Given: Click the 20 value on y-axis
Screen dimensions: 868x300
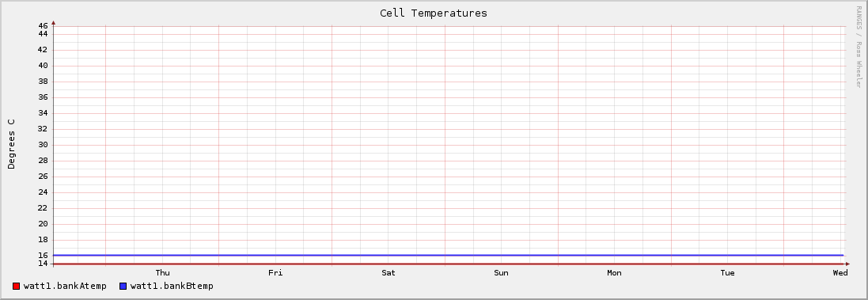Looking at the screenshot, I should click(x=44, y=224).
